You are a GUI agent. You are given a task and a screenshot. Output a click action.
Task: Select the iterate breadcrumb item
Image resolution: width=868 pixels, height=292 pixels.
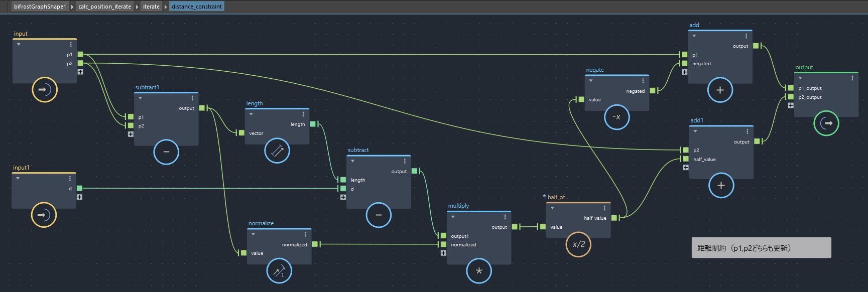(151, 7)
